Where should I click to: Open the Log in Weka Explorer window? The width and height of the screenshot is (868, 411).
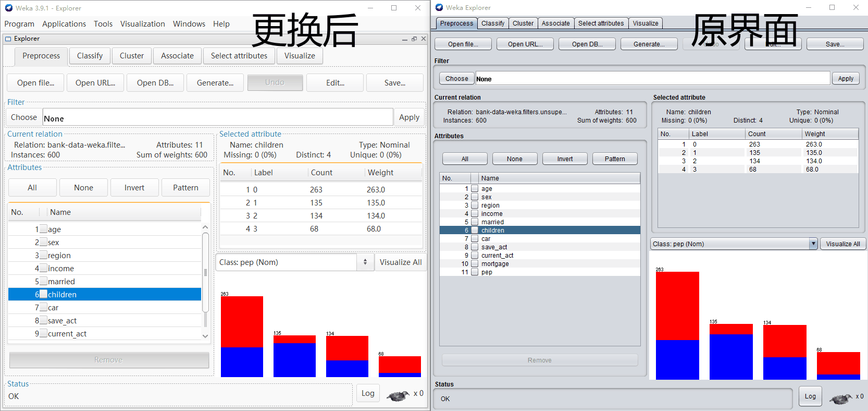810,396
